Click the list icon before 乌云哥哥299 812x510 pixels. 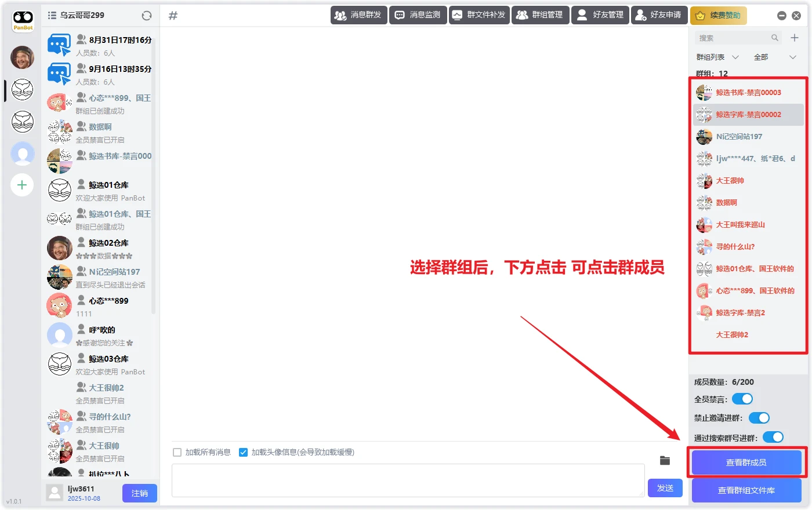(52, 15)
